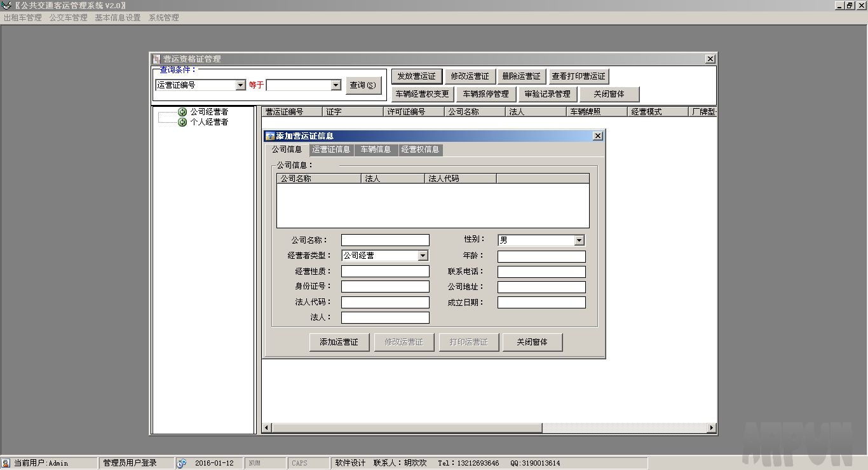Open the 出租车管理 menu
868x470 pixels.
[22, 18]
